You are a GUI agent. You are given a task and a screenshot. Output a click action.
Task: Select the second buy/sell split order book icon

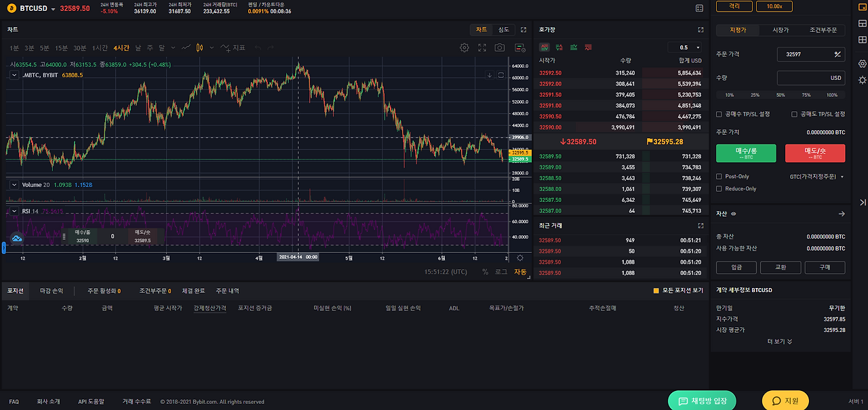pyautogui.click(x=559, y=47)
